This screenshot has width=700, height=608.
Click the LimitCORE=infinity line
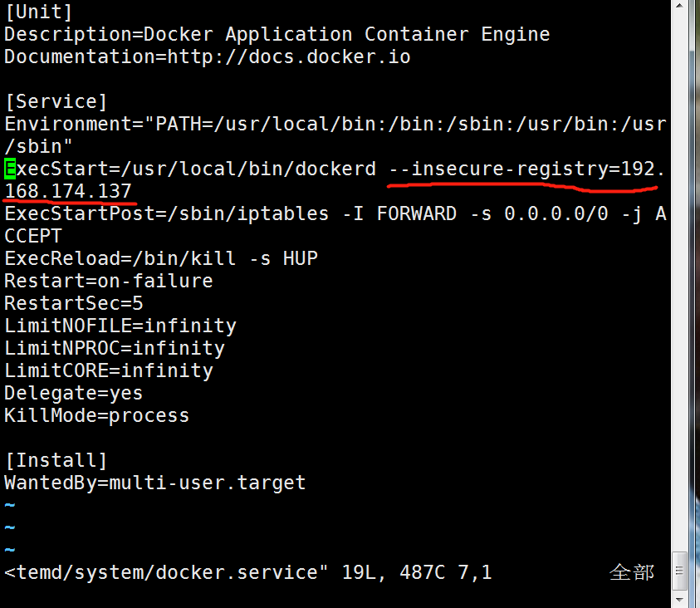109,371
